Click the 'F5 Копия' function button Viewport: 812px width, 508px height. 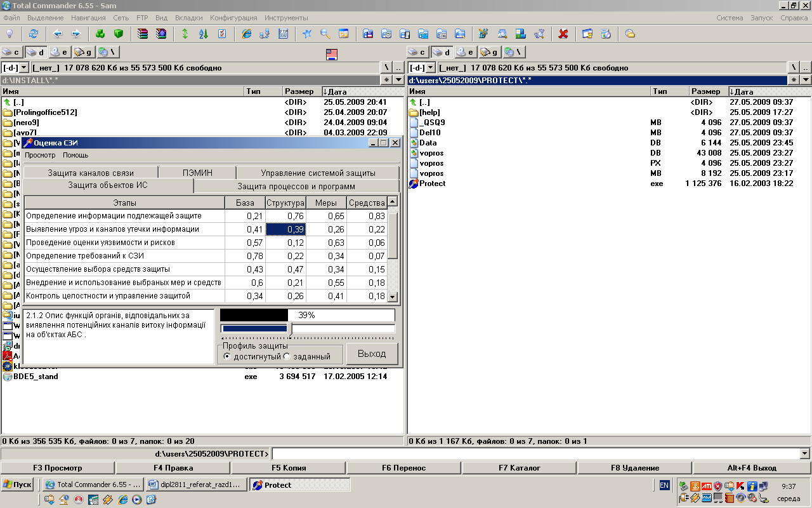click(x=289, y=468)
